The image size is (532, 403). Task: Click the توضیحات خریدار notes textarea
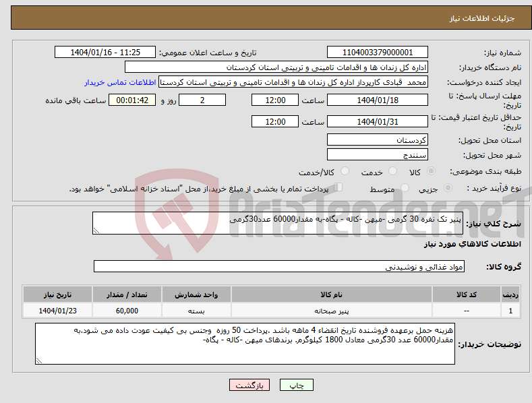coord(245,344)
